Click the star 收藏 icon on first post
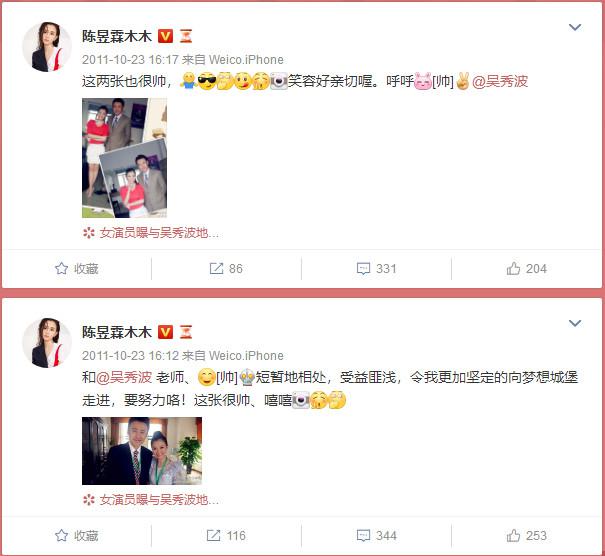This screenshot has width=605, height=556. click(x=61, y=268)
